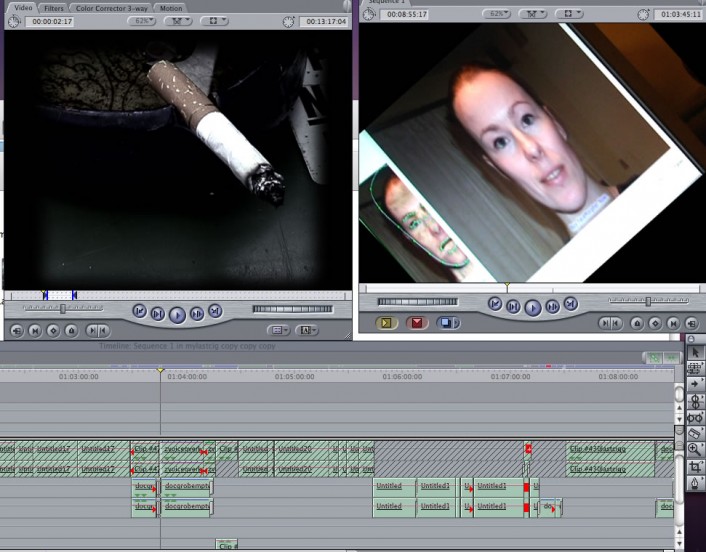Click the Viewer shuttle control slider

64,308
